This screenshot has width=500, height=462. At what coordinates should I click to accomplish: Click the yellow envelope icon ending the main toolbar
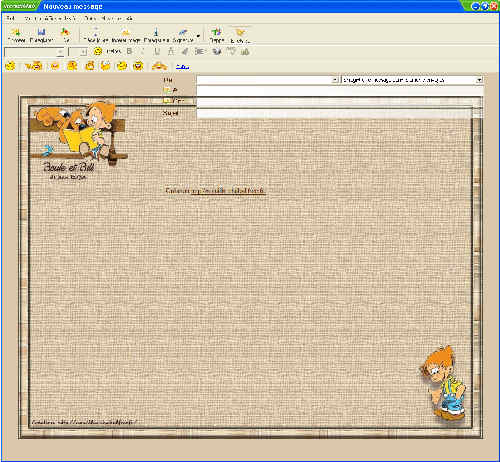(240, 35)
